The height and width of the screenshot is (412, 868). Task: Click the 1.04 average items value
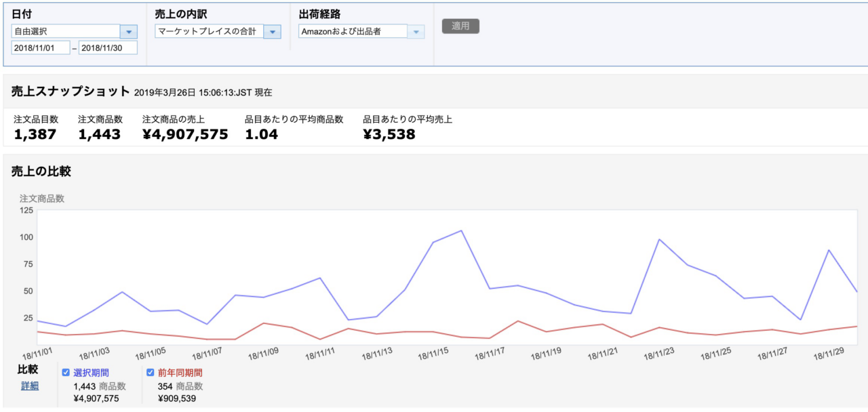pyautogui.click(x=261, y=134)
